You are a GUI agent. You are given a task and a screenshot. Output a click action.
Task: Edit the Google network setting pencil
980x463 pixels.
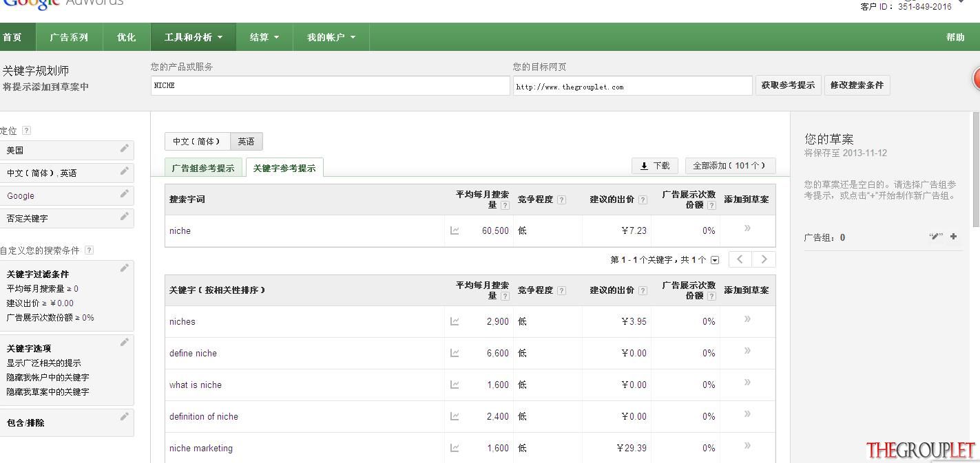[x=125, y=194]
